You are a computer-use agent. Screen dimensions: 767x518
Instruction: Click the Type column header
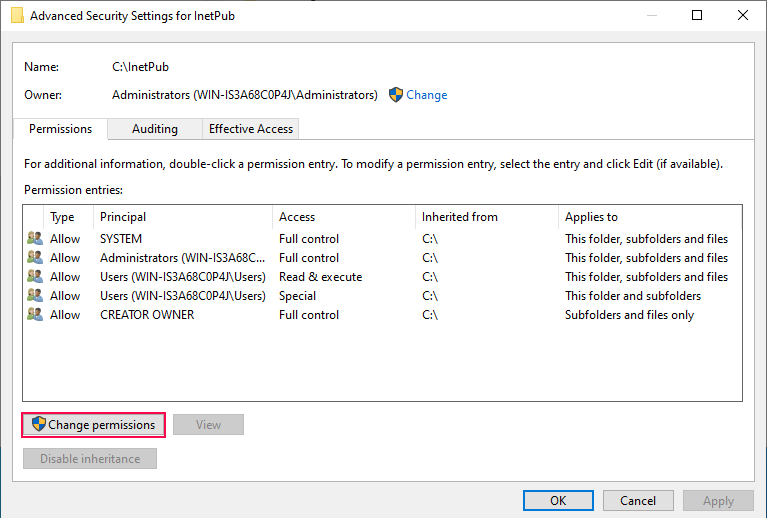[68, 217]
